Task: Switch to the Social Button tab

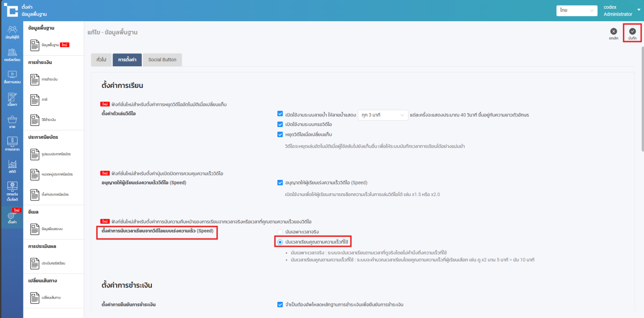Action: [162, 60]
